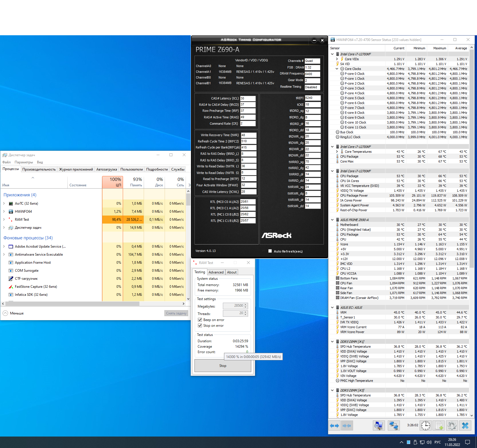Collapse the ASUS EC: ASUS sensor section

(332, 308)
